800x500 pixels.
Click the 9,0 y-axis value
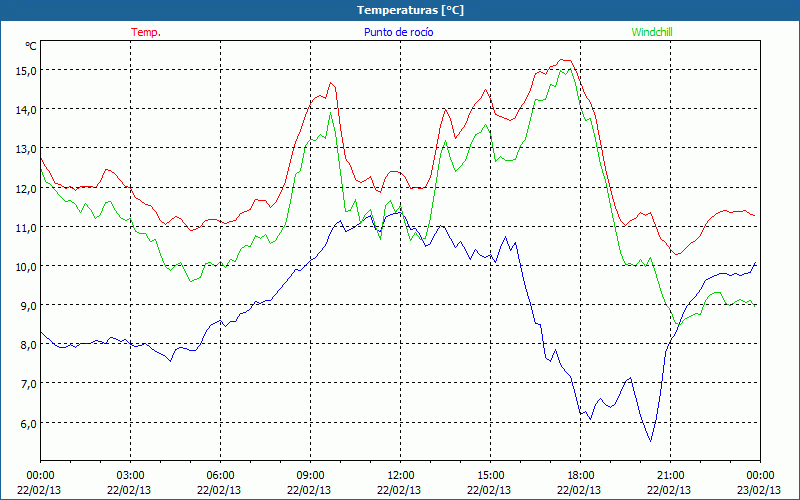[28, 306]
